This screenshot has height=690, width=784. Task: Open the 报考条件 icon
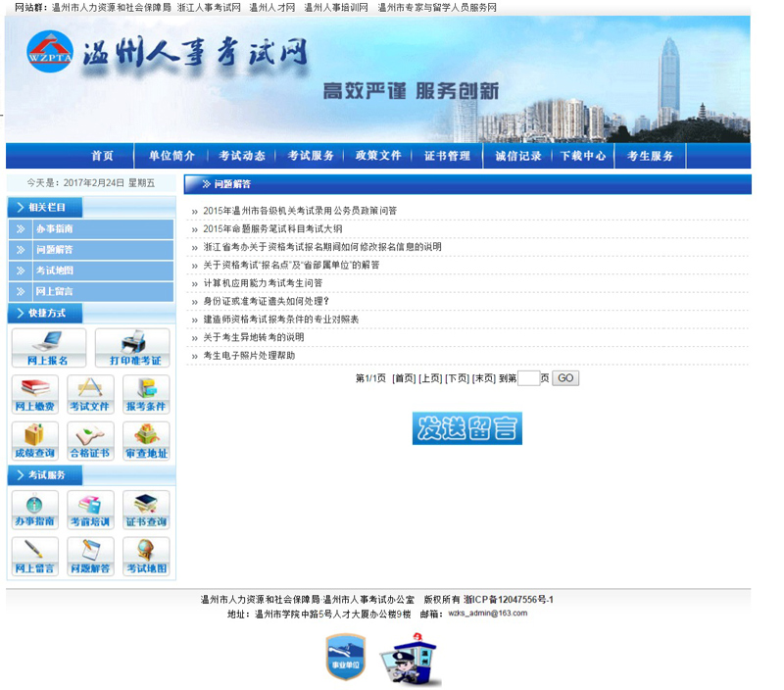pyautogui.click(x=146, y=394)
